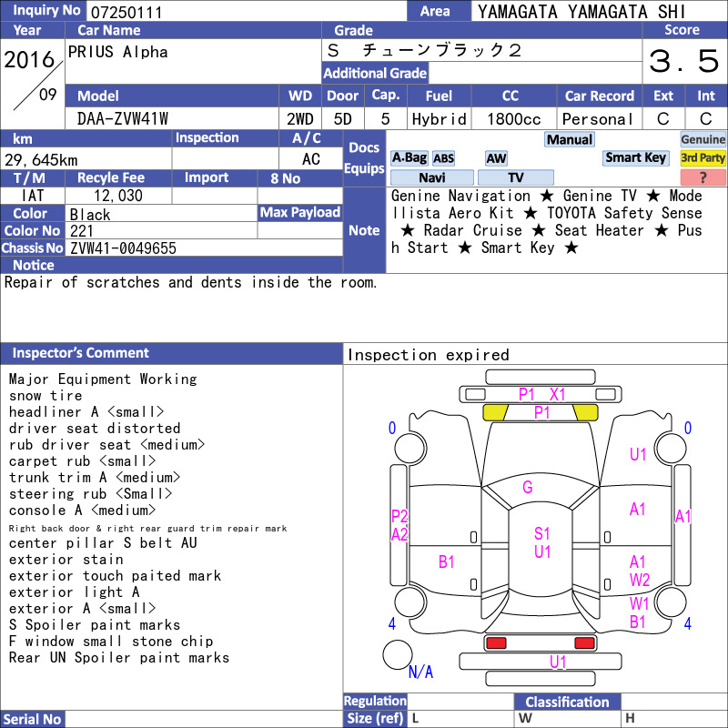
Task: Click the year value 2016
Action: (29, 60)
